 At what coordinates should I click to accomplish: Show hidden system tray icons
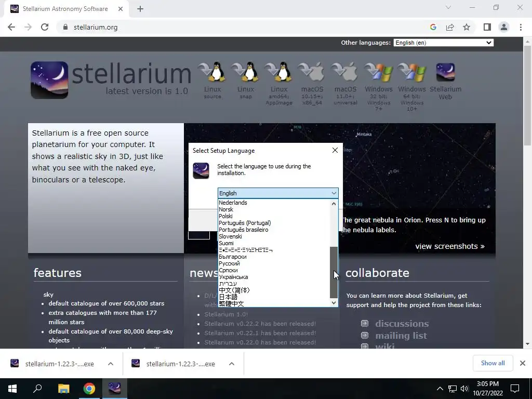click(x=440, y=389)
